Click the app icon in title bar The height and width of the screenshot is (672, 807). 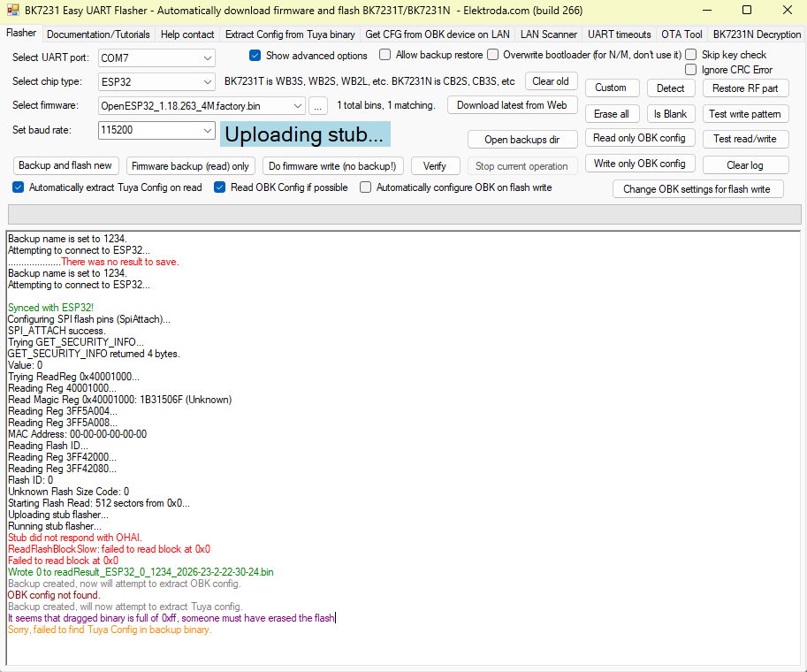click(x=13, y=10)
